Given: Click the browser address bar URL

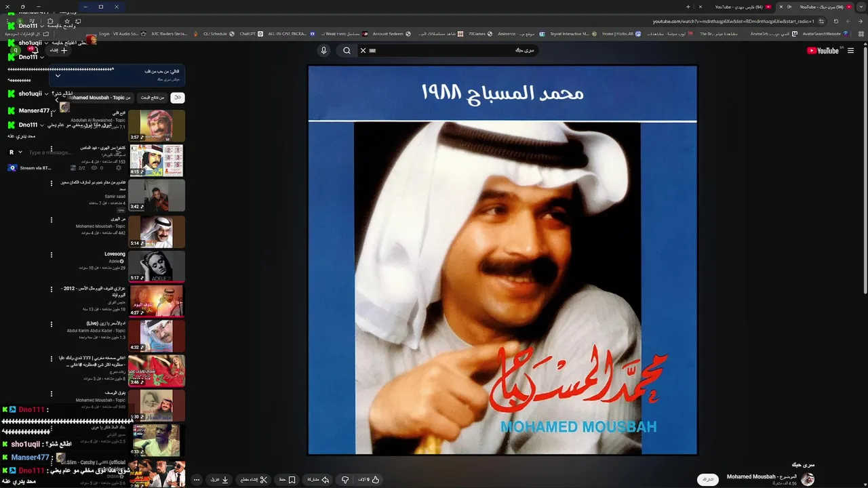Looking at the screenshot, I should (x=732, y=21).
